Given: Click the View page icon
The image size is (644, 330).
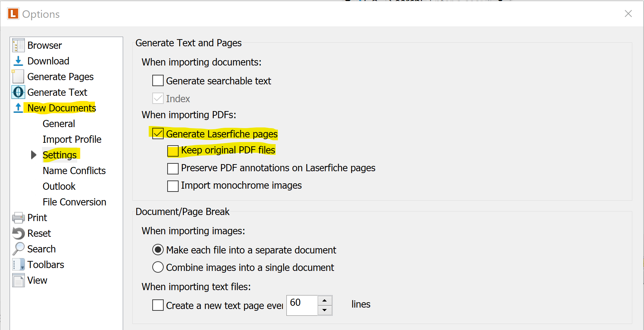Looking at the screenshot, I should pyautogui.click(x=19, y=280).
